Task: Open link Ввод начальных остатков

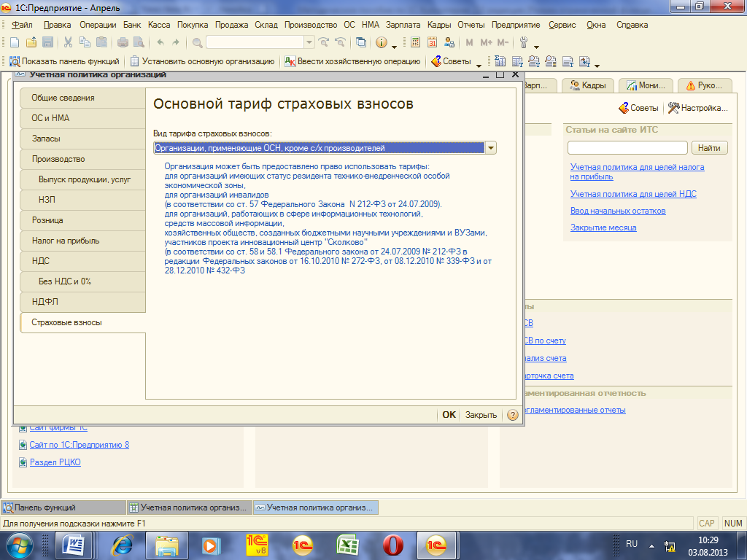Action: [618, 211]
